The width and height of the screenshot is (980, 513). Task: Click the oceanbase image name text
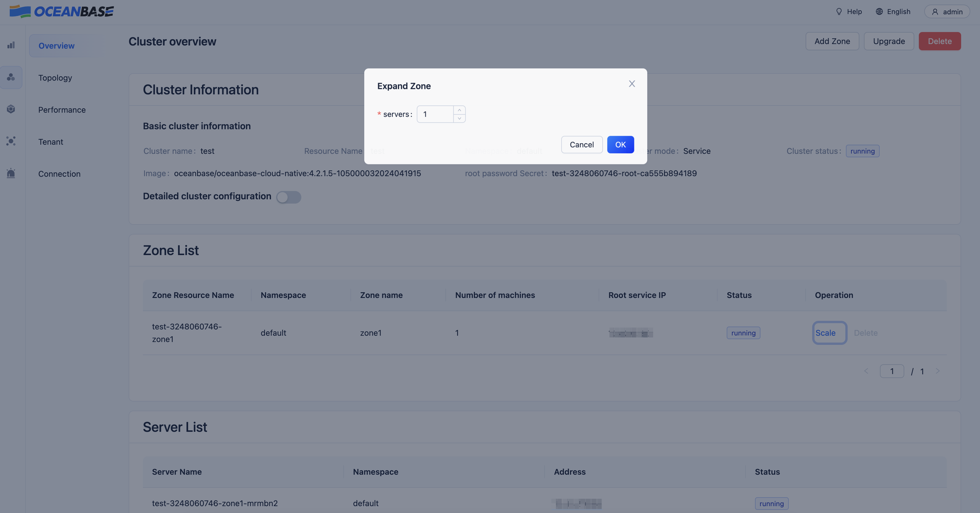point(298,174)
